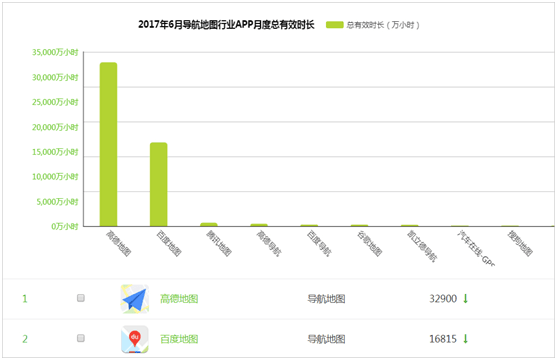Select the 谷歌地图 axis label
This screenshot has width=557, height=360.
[369, 243]
